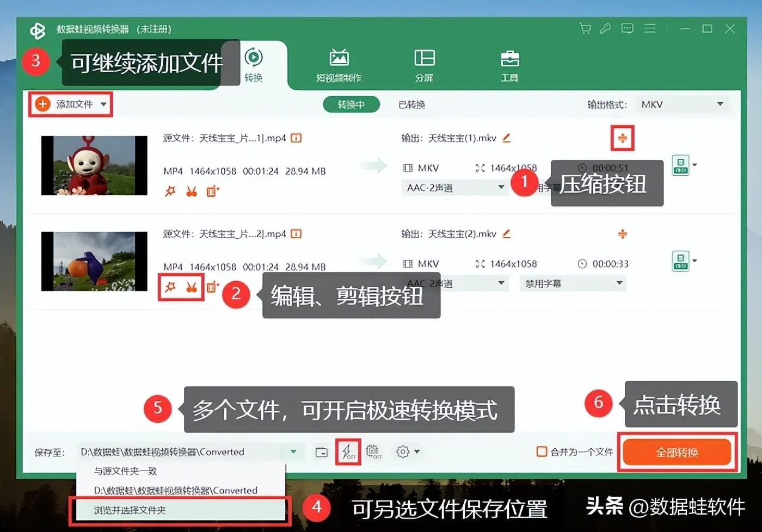Open scissors trim tool for second video

click(x=191, y=287)
